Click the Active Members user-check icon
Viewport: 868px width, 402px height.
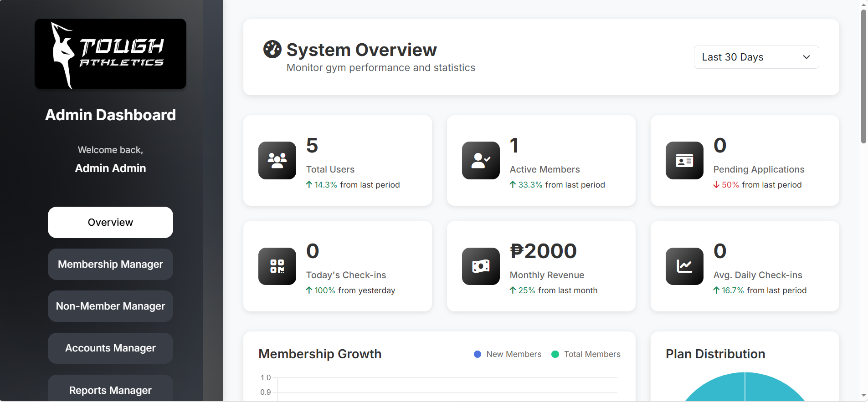481,160
